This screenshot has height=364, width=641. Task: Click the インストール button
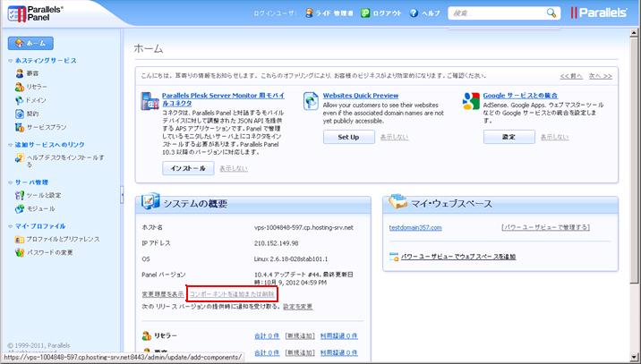coord(188,168)
